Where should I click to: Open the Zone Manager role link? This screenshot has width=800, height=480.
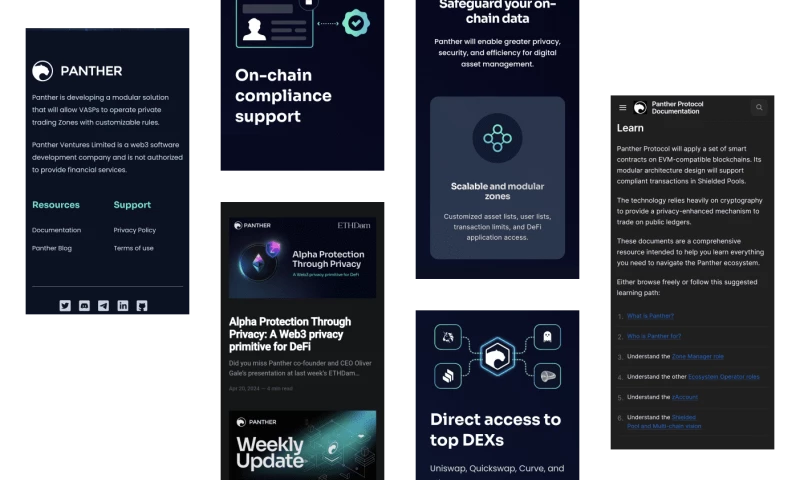[x=697, y=357]
